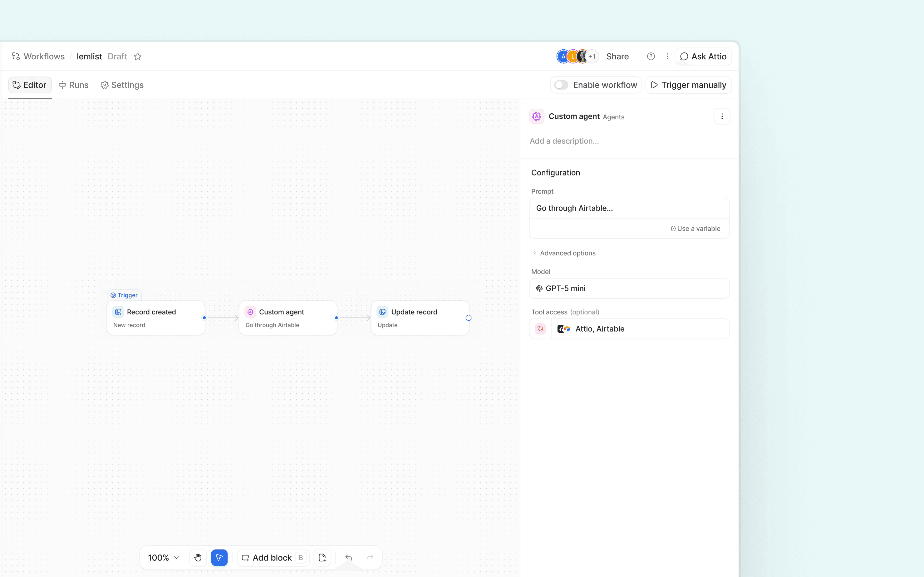Screen dimensions: 924x577
Task: Click the blue 'A' user avatar
Action: coord(563,57)
